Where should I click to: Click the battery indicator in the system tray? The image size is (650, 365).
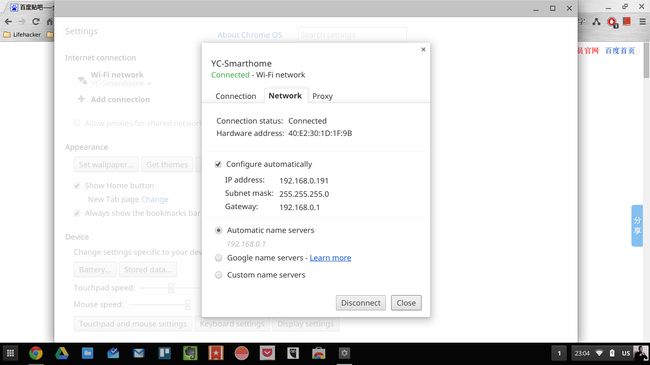click(612, 353)
